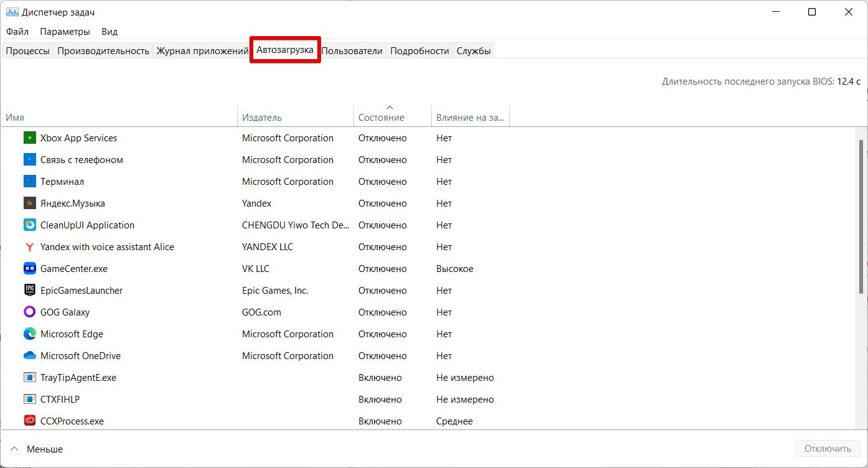Select the GOG Galaxy entry
This screenshot has height=468, width=868.
point(65,312)
